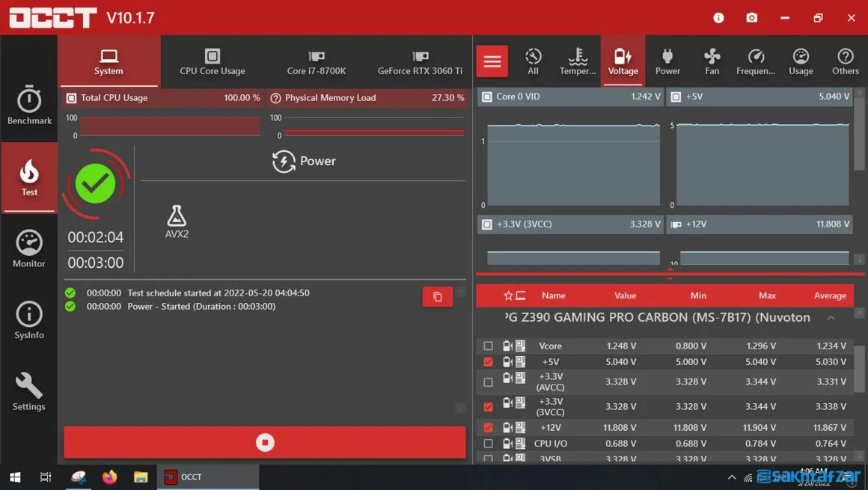This screenshot has width=868, height=490.
Task: Take a screenshot with camera icon
Action: [x=752, y=18]
